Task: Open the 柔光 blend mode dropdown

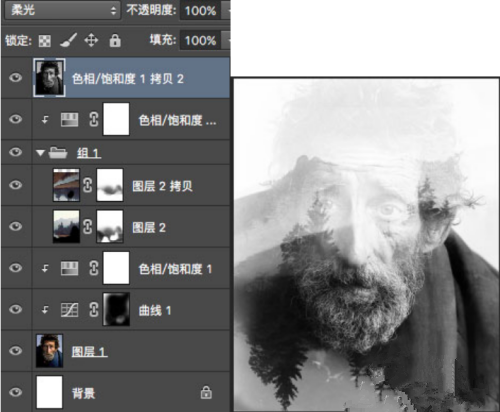Action: [63, 10]
